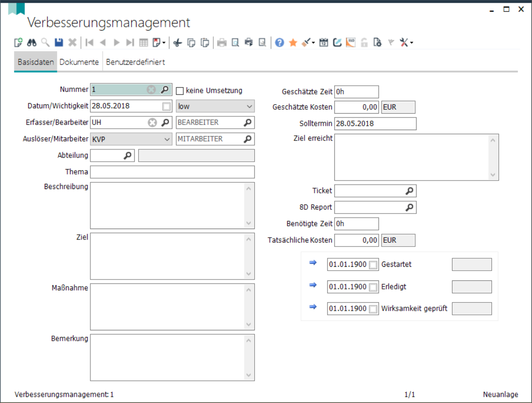Look up BEARBEITER with the magnifier
The width and height of the screenshot is (532, 403).
pyautogui.click(x=248, y=123)
